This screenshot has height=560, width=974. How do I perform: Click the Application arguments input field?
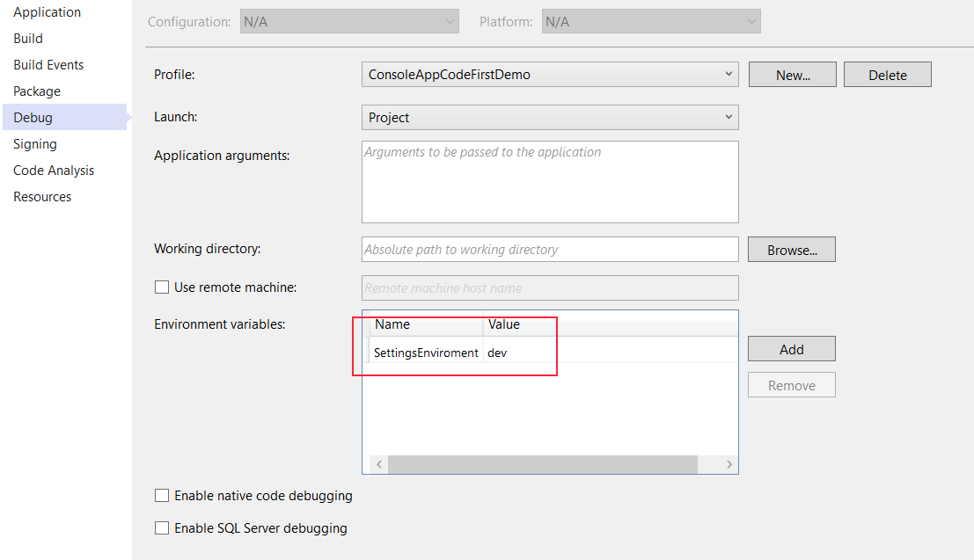(x=550, y=181)
